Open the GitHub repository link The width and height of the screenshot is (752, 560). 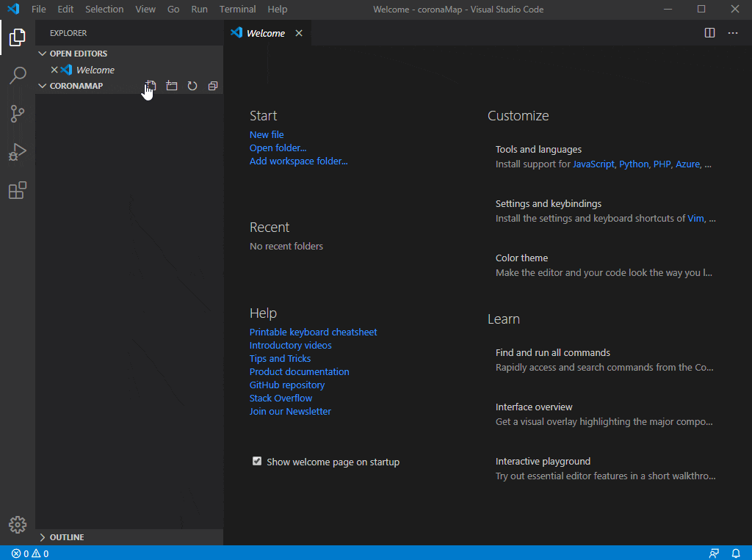click(x=287, y=385)
